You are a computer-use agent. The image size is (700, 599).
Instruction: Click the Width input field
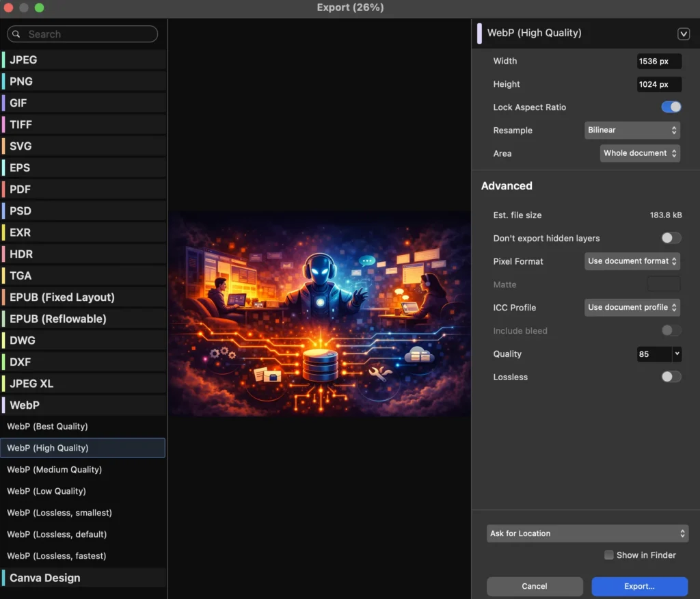(x=659, y=62)
